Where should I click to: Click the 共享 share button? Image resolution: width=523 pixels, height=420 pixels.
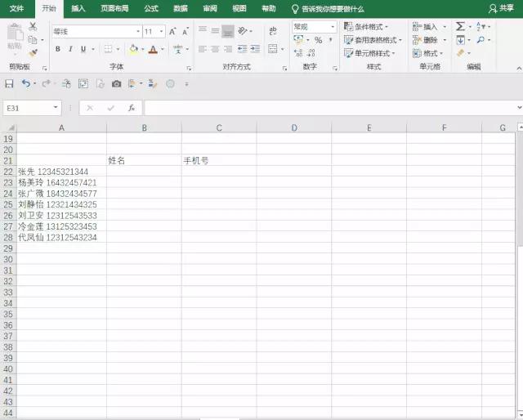(x=501, y=8)
